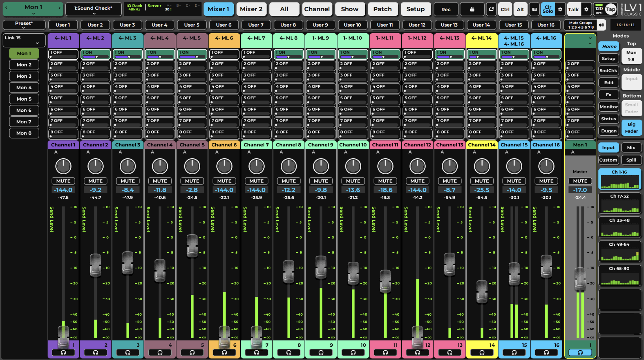The image size is (644, 360).
Task: Select the Ch 49-64 layer thumbnail
Action: [620, 251]
